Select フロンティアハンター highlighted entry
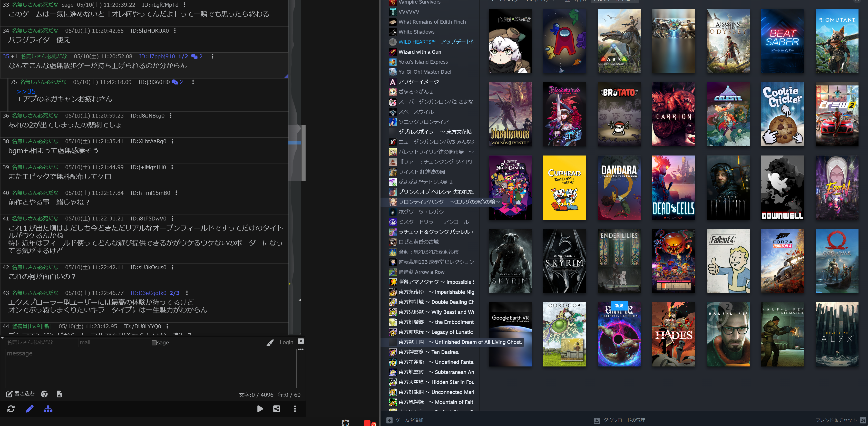Screen dimensions: 868x426 pyautogui.click(x=441, y=202)
